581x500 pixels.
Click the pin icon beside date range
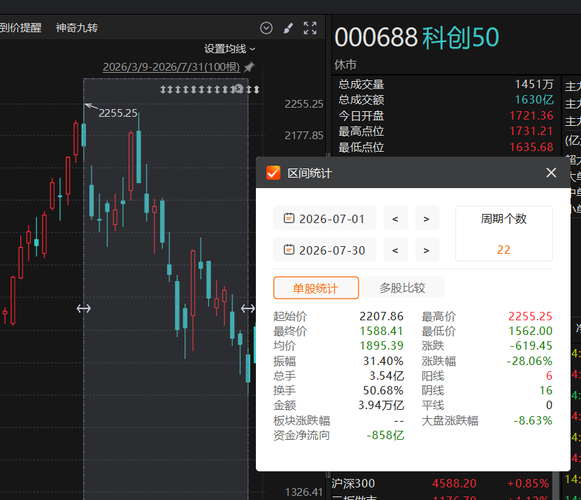pos(249,67)
